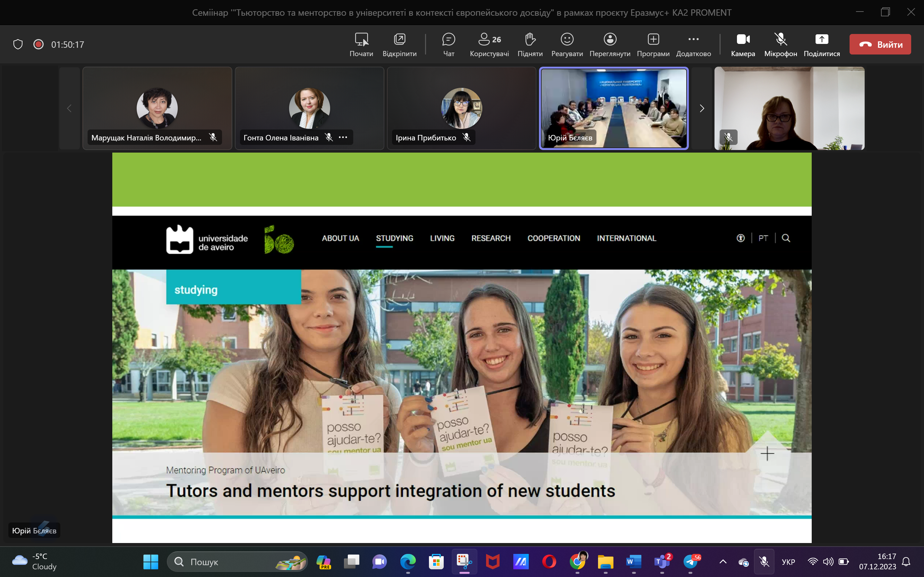The width and height of the screenshot is (924, 577).
Task: Select Юрій Бєляєв video thumbnail
Action: coord(613,108)
